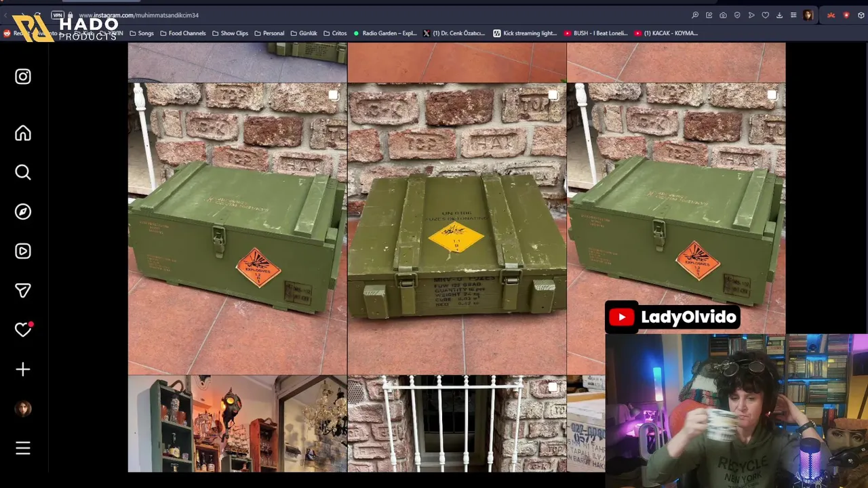Open the Kick streaming light bookmark
This screenshot has width=868, height=488.
point(525,33)
